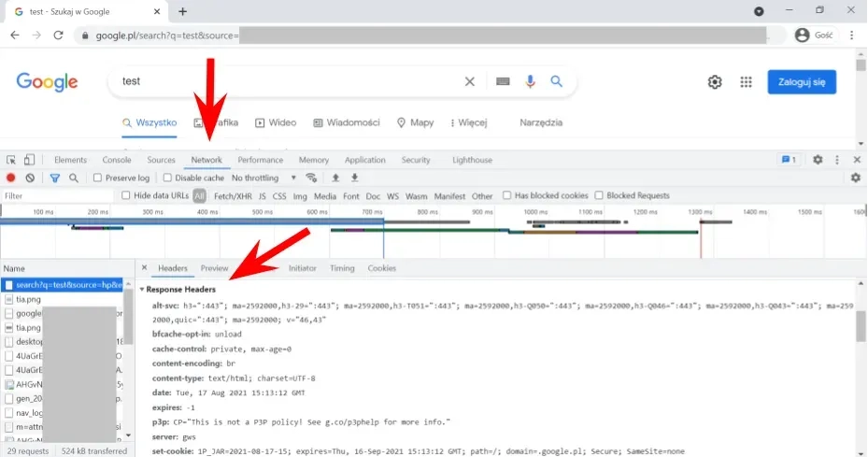Open Google quick settings gear
The height and width of the screenshot is (457, 868).
715,82
